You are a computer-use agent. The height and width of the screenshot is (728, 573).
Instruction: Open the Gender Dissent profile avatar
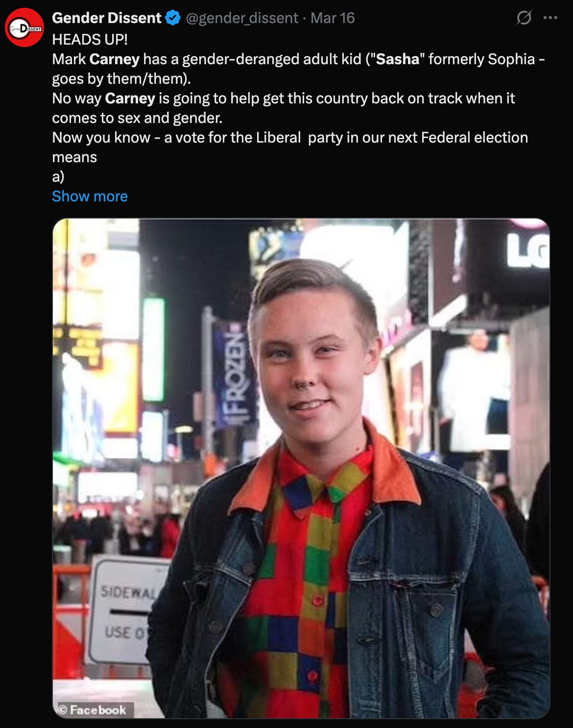[24, 27]
